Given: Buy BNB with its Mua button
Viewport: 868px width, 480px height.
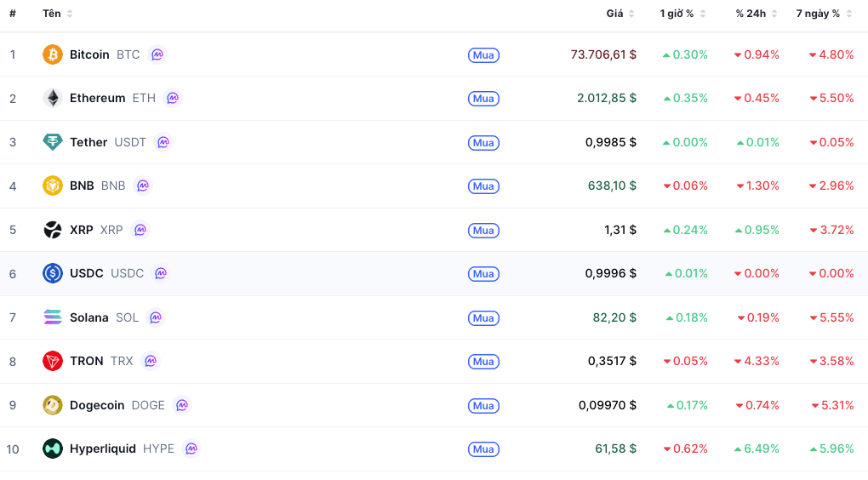Looking at the screenshot, I should tap(484, 186).
